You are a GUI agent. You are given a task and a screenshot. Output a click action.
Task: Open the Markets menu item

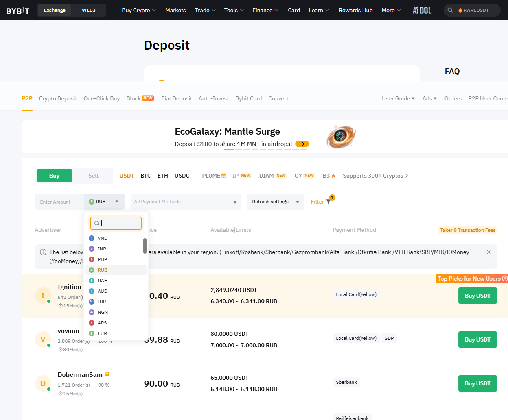point(175,10)
